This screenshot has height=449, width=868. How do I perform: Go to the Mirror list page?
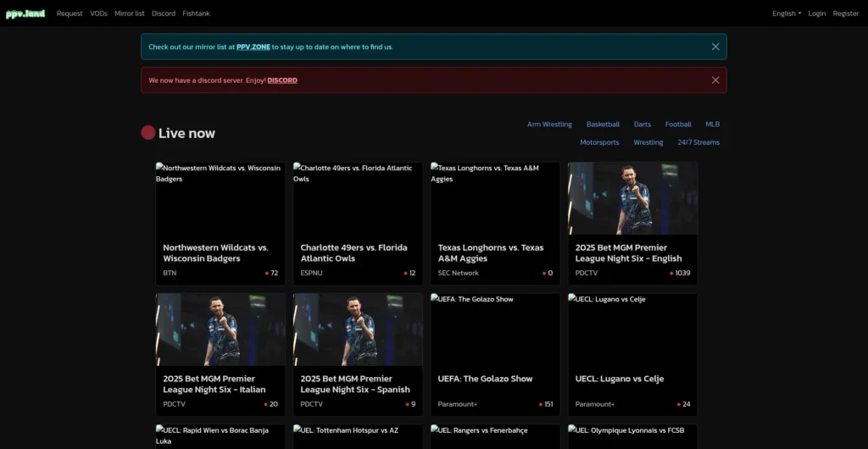[x=130, y=14]
